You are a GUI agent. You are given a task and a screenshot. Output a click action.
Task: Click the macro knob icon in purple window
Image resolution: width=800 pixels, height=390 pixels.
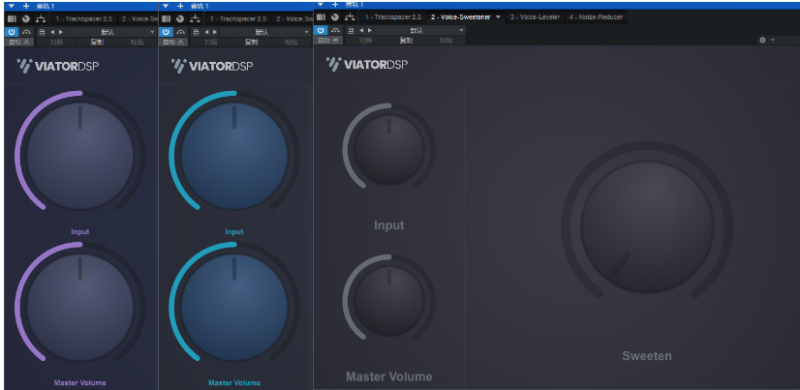26,19
